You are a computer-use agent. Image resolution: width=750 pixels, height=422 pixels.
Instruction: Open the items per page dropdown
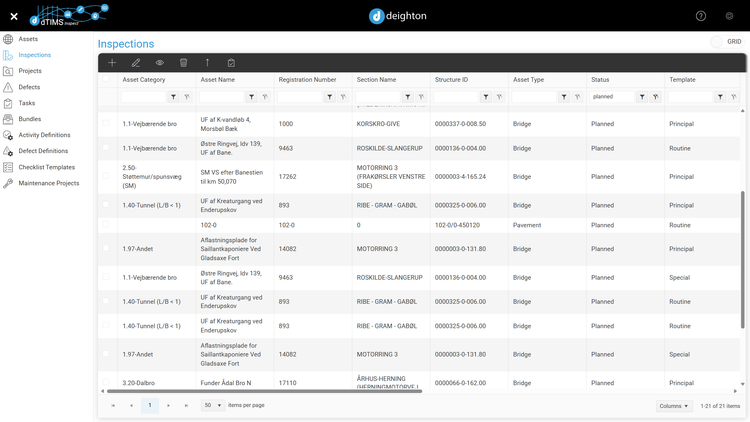pyautogui.click(x=213, y=405)
